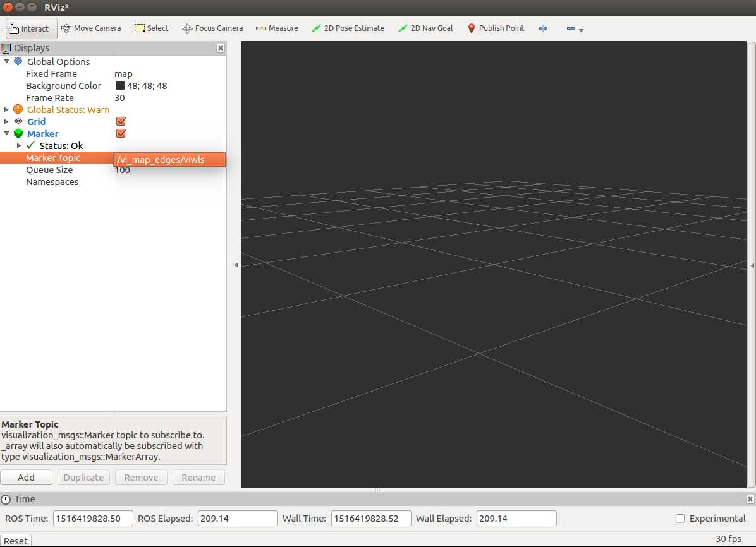
Task: Click the Add display button
Action: coord(26,477)
